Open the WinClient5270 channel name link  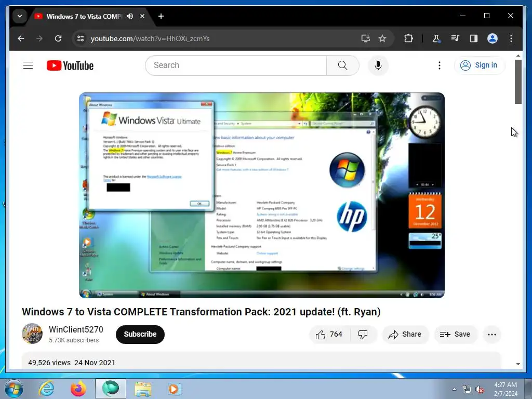76,329
